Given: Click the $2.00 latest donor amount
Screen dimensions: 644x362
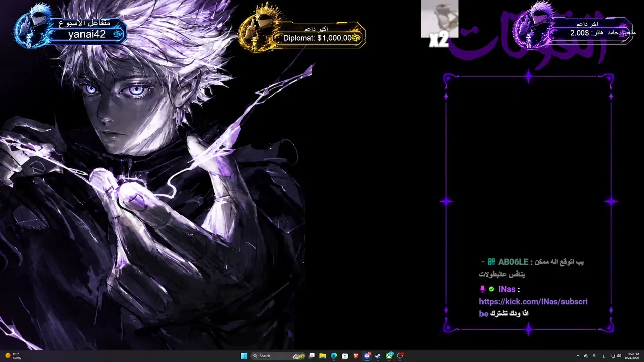Looking at the screenshot, I should pyautogui.click(x=579, y=33).
